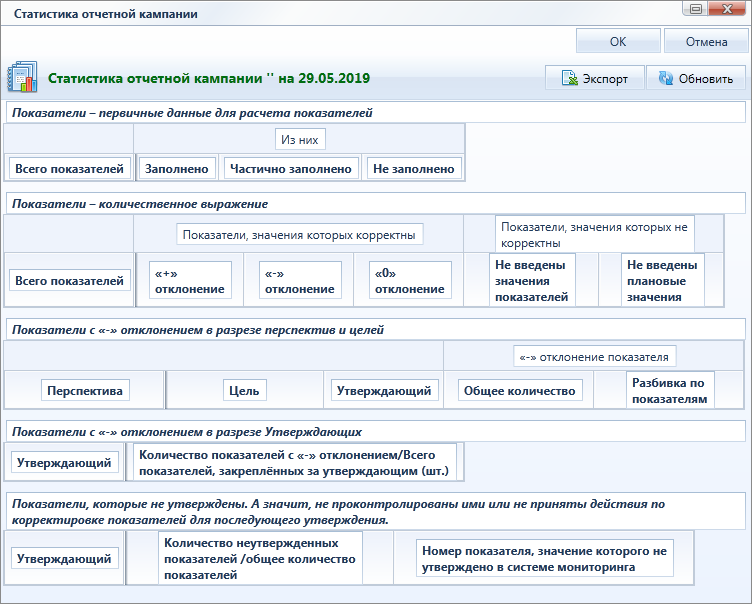Screen dimensions: 752x604
Task: Select the 'Из них' header cell
Action: [x=300, y=140]
